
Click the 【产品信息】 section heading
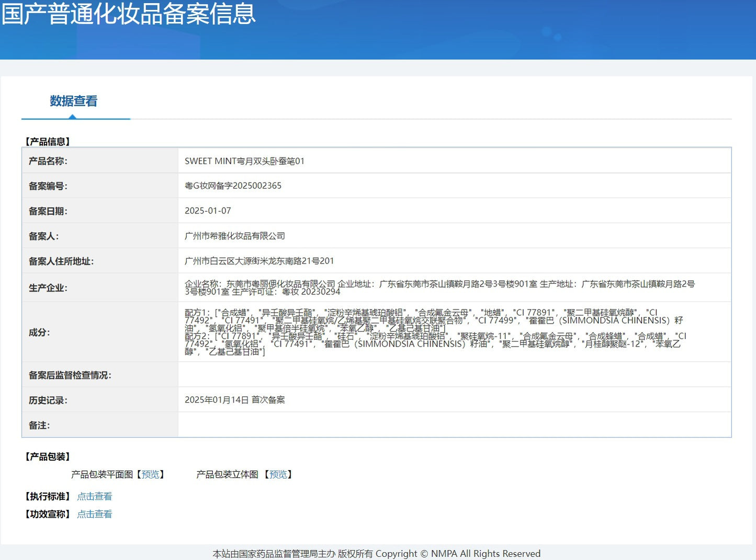pyautogui.click(x=48, y=141)
